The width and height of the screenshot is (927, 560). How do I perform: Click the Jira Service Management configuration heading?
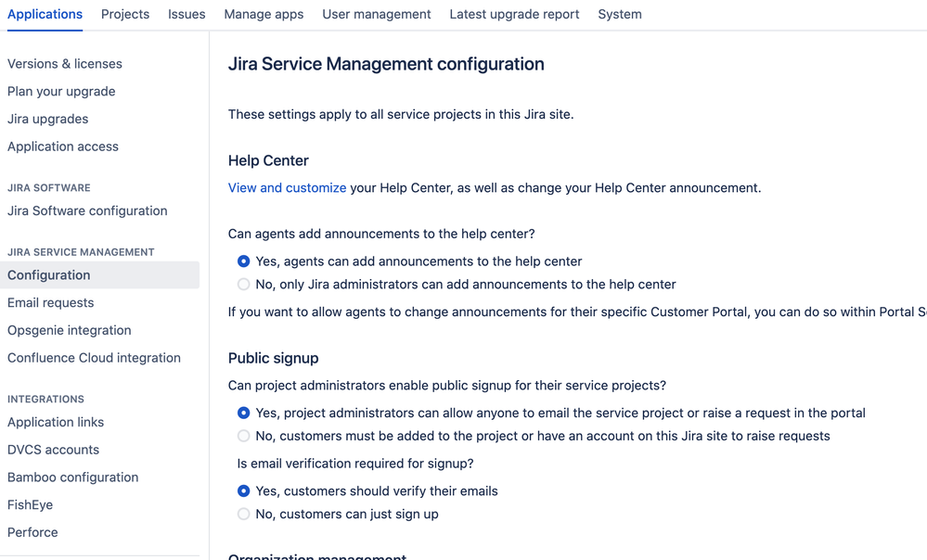[386, 64]
